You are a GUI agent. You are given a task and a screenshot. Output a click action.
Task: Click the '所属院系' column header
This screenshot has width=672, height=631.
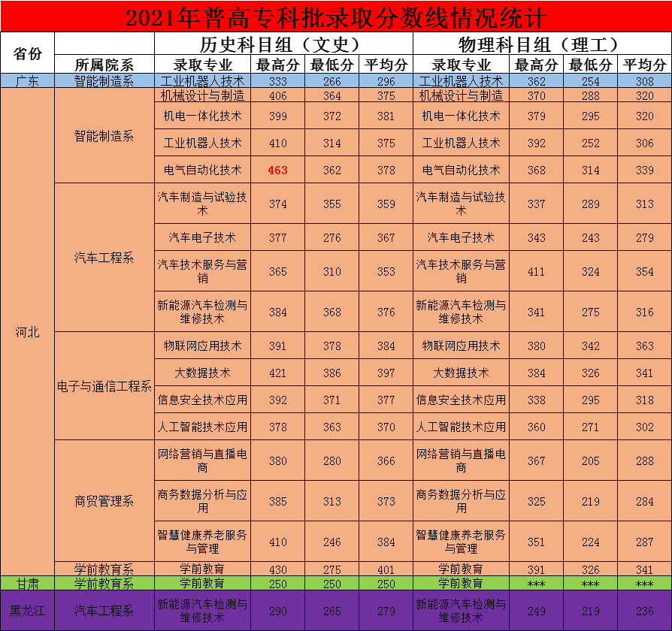[104, 65]
